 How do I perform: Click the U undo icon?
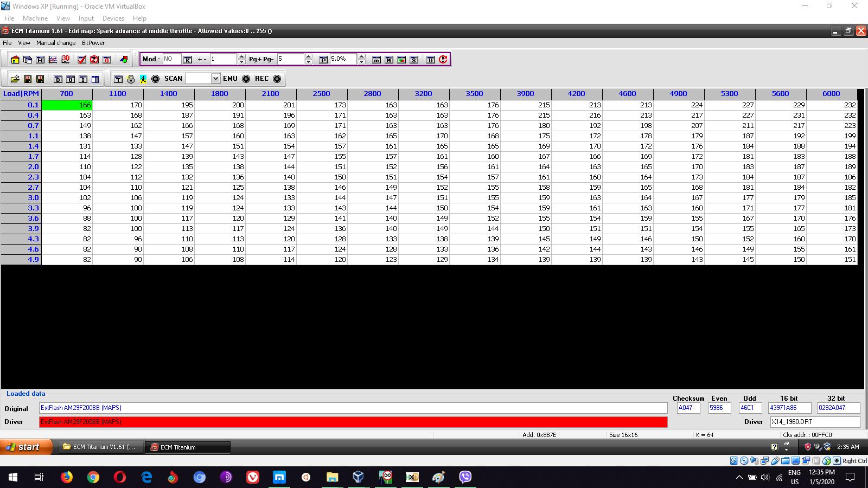tap(431, 60)
